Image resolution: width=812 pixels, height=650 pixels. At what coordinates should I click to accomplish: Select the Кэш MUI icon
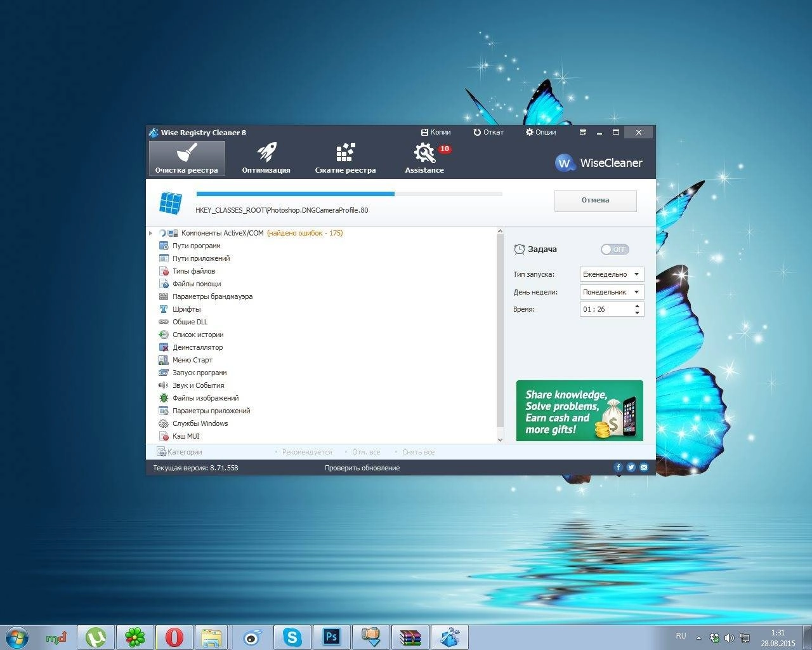[164, 436]
